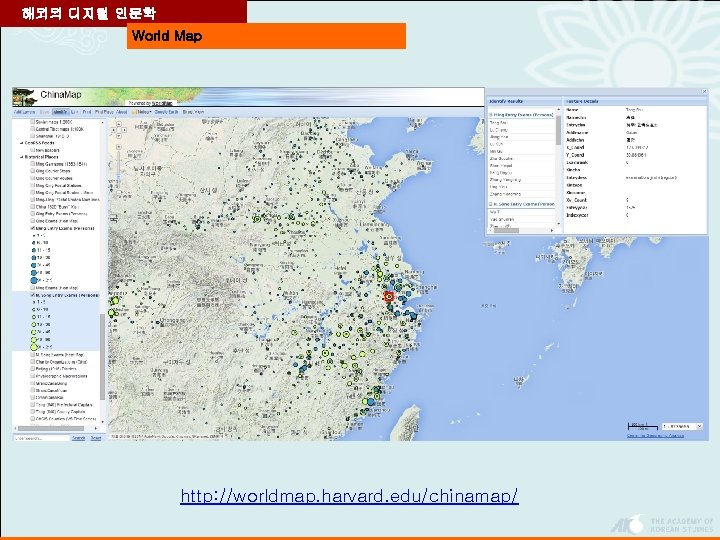Image resolution: width=720 pixels, height=540 pixels.
Task: Collapse Ming Entry Exams group in results
Action: tap(491, 114)
